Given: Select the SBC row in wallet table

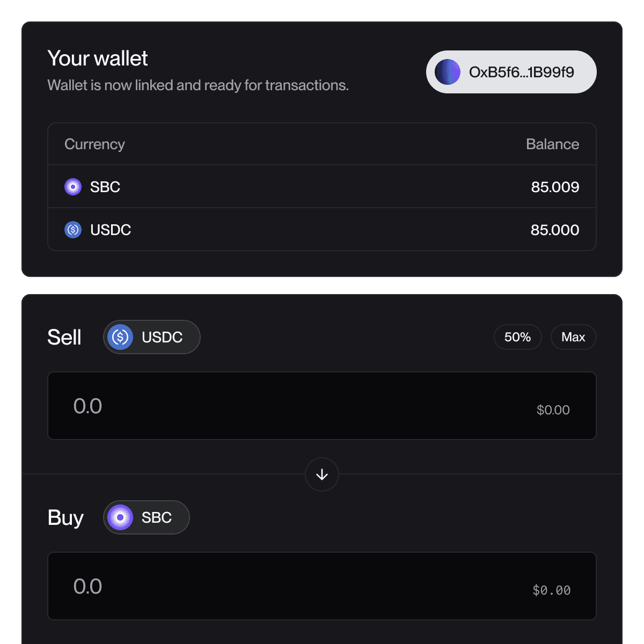Looking at the screenshot, I should pos(322,187).
